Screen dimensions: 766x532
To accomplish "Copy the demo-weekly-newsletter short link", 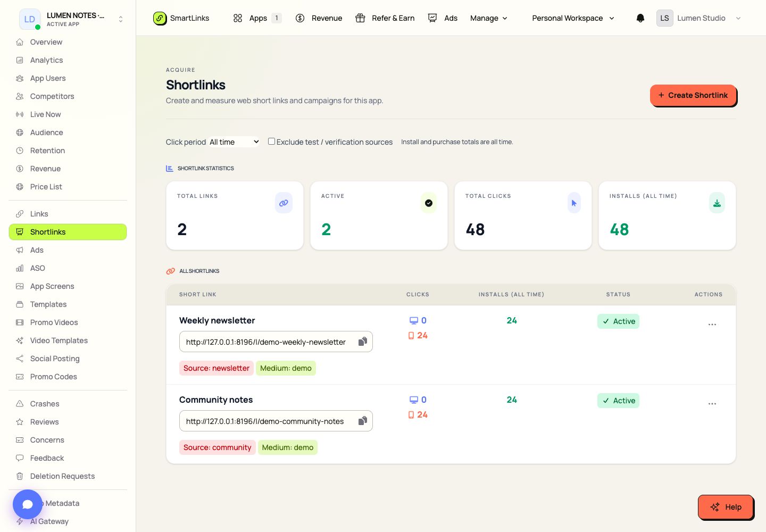I will click(x=362, y=342).
